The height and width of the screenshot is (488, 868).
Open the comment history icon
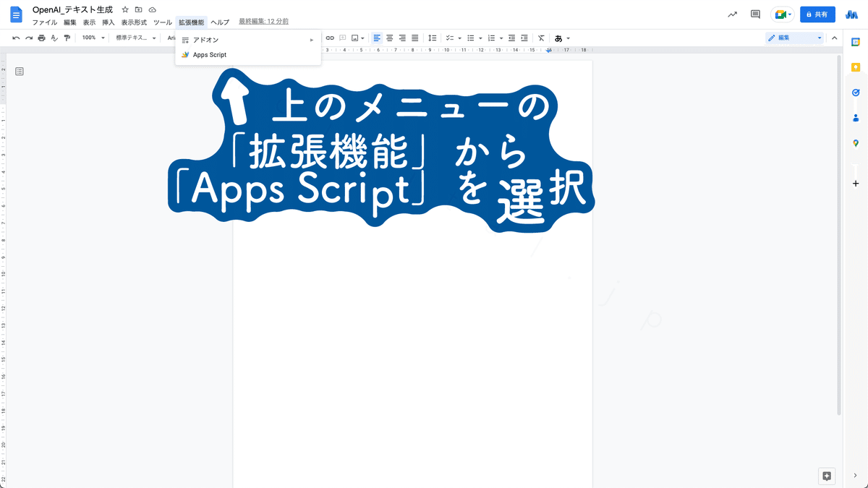point(755,14)
